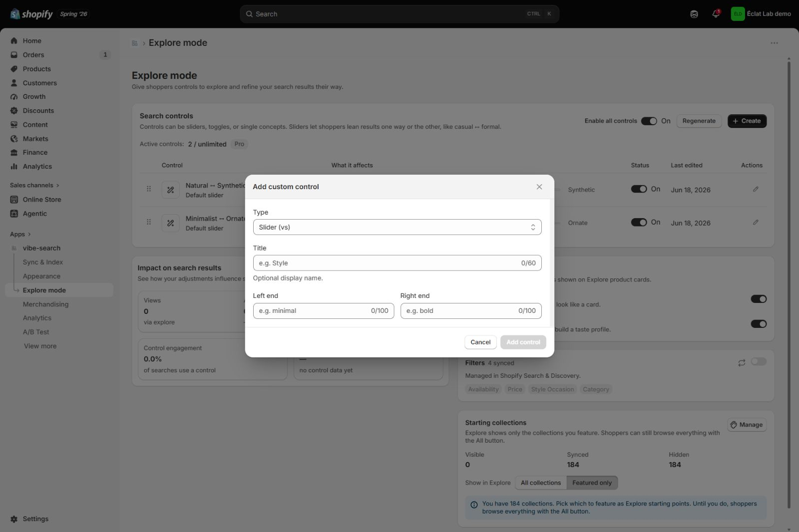Click the Shopify logo
This screenshot has width=799, height=532.
(31, 14)
